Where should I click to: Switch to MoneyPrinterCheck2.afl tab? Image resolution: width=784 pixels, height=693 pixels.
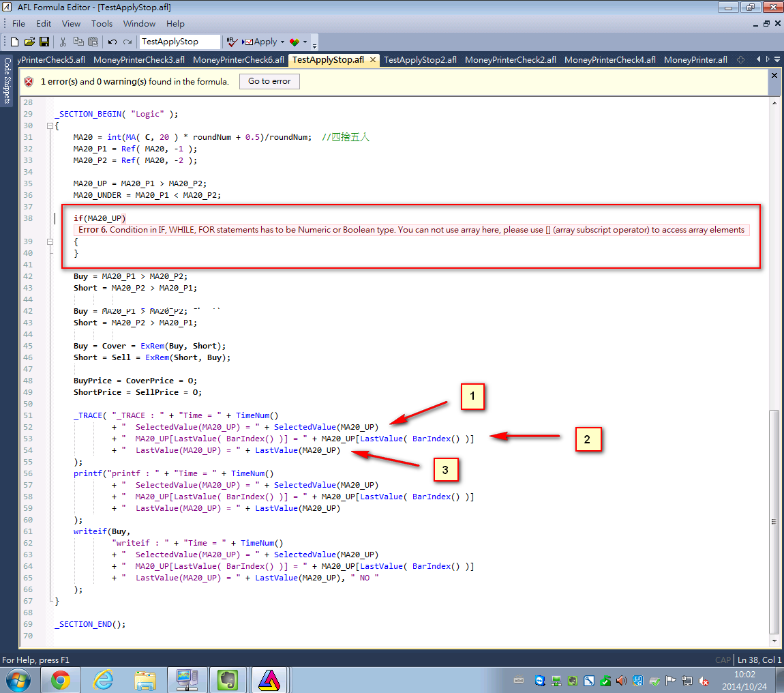(x=511, y=59)
